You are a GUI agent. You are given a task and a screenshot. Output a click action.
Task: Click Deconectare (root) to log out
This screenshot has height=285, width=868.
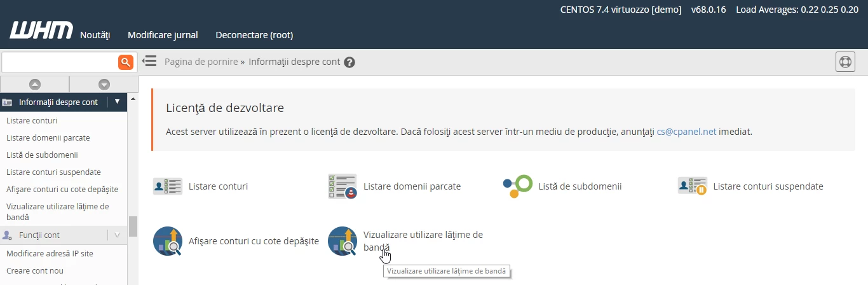coord(254,35)
